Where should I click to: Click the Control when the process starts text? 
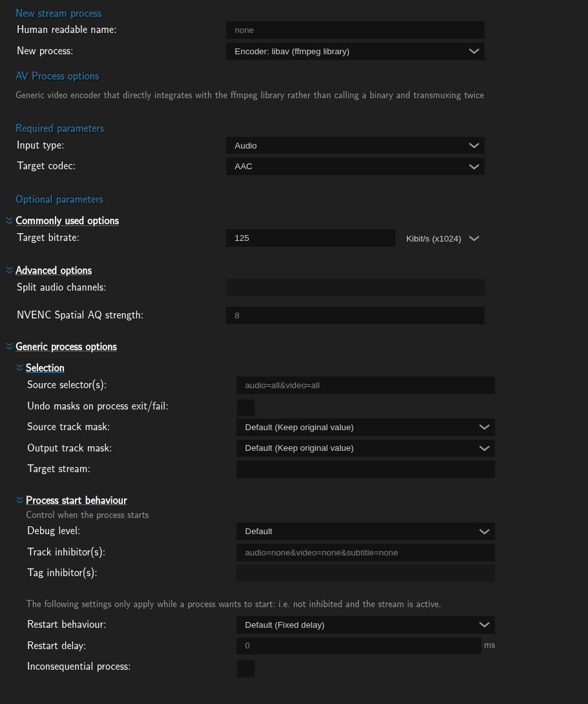tap(87, 515)
